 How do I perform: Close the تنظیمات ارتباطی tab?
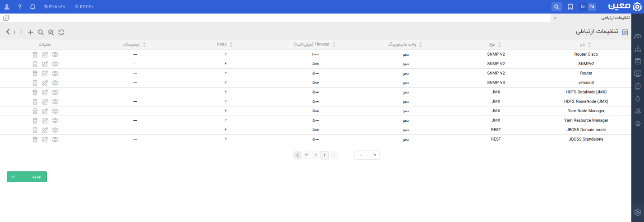coord(555,18)
